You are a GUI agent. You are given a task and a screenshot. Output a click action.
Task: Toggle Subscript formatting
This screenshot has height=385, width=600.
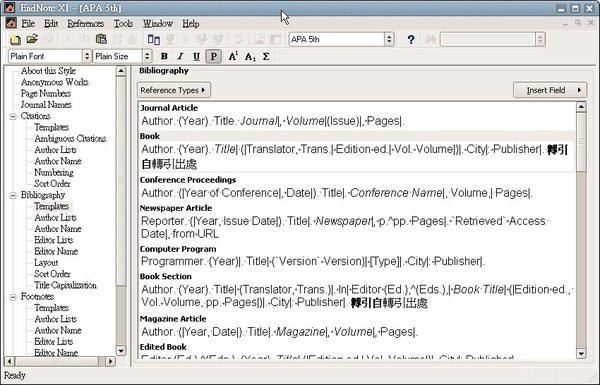click(249, 57)
